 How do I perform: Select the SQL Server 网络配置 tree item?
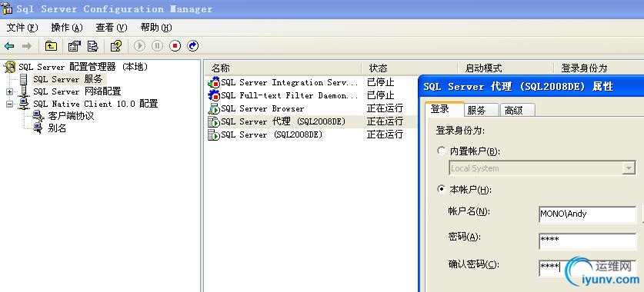(x=77, y=91)
